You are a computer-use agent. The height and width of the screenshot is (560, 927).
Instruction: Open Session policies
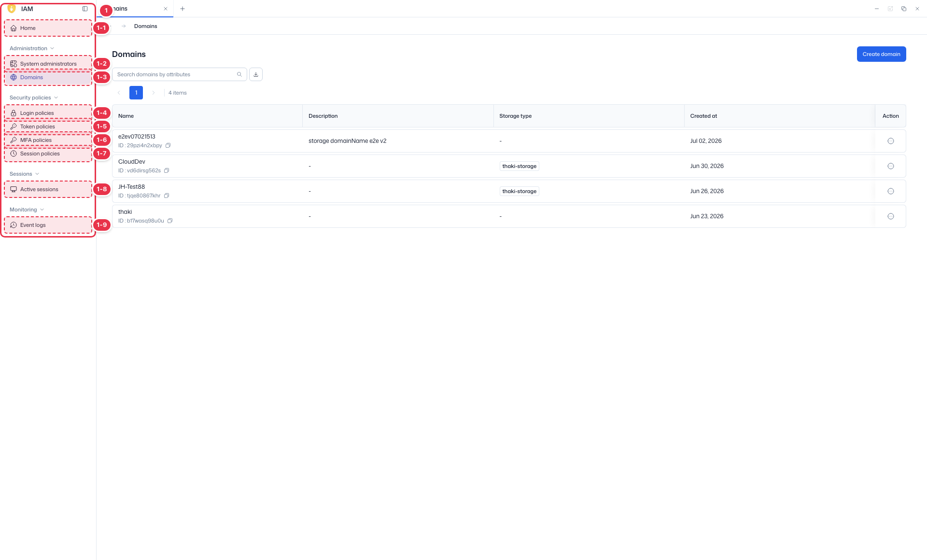click(48, 154)
